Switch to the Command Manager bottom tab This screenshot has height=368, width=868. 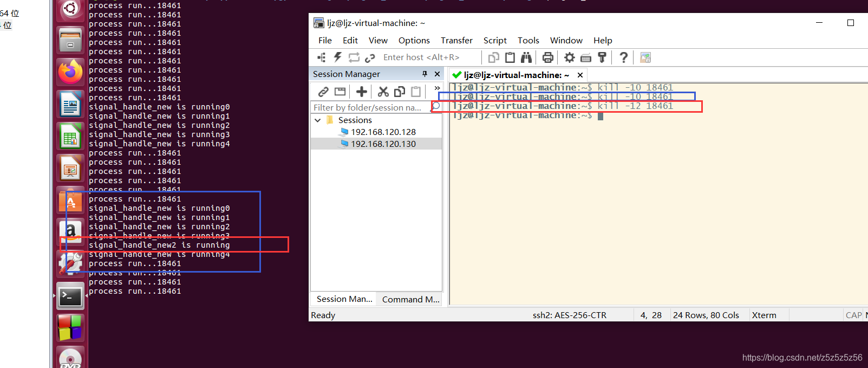[x=410, y=299]
